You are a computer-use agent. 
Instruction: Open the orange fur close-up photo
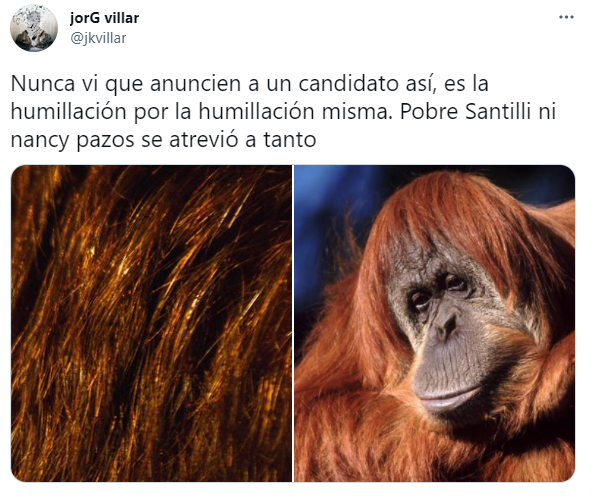(x=151, y=323)
